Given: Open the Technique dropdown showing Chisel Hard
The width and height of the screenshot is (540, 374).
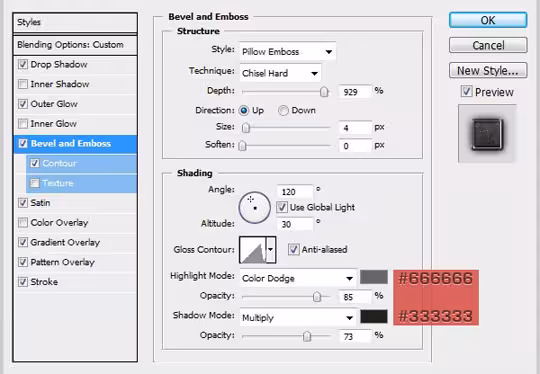Looking at the screenshot, I should (x=280, y=73).
